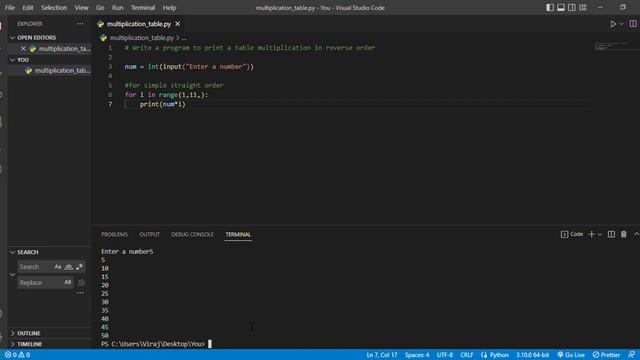Toggle Use Regular Expression in search box

pyautogui.click(x=79, y=267)
